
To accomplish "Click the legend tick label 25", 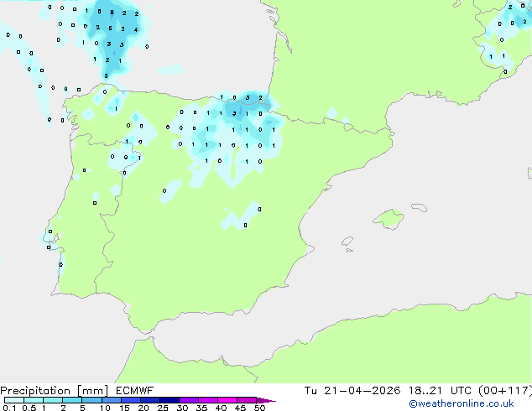I will coord(163,408).
